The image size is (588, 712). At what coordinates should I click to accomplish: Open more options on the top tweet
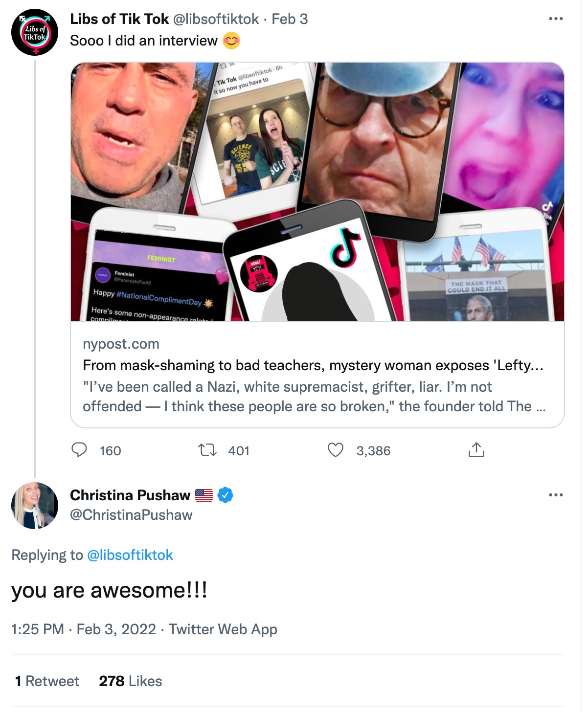pyautogui.click(x=556, y=19)
